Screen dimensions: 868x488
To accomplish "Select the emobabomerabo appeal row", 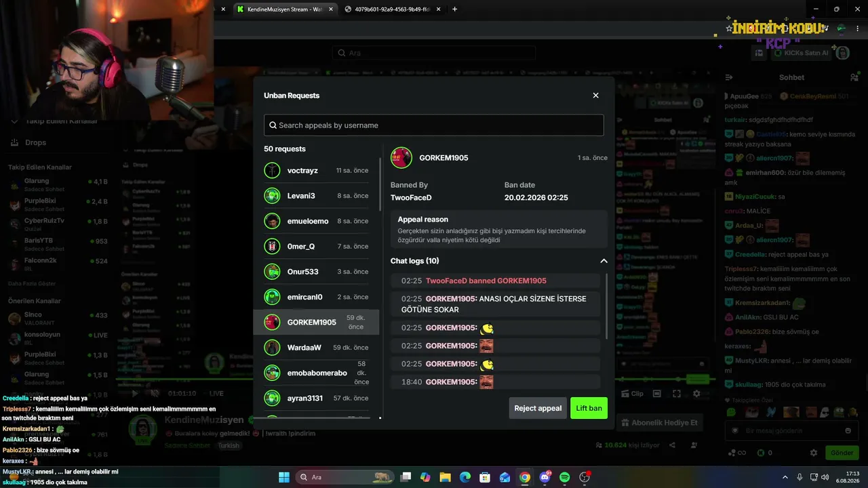I will 317,373.
